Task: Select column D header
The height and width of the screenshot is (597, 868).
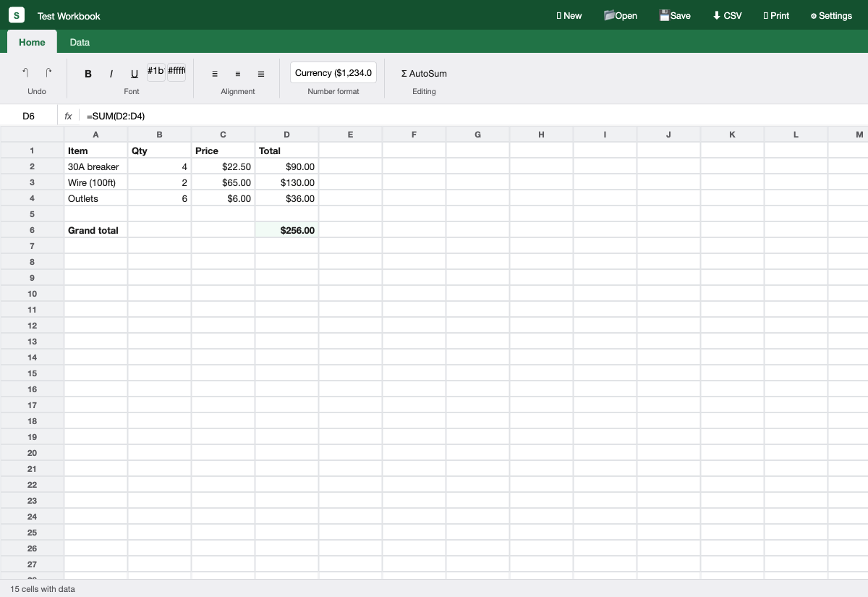Action: [x=286, y=135]
